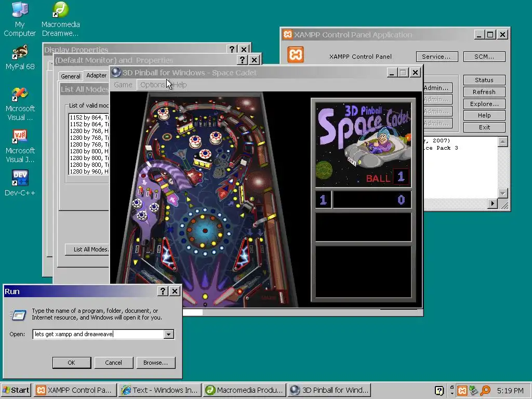
Task: Click the SCM... button in XAMPP
Action: (x=484, y=57)
